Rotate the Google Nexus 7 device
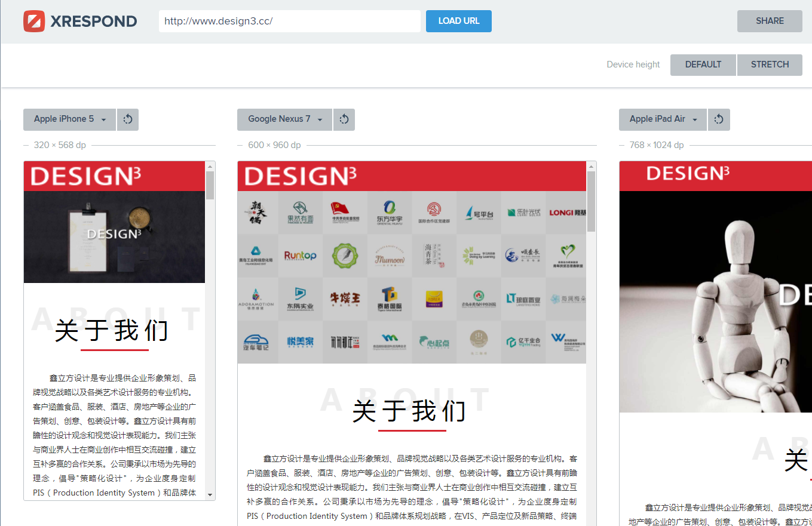 [344, 119]
